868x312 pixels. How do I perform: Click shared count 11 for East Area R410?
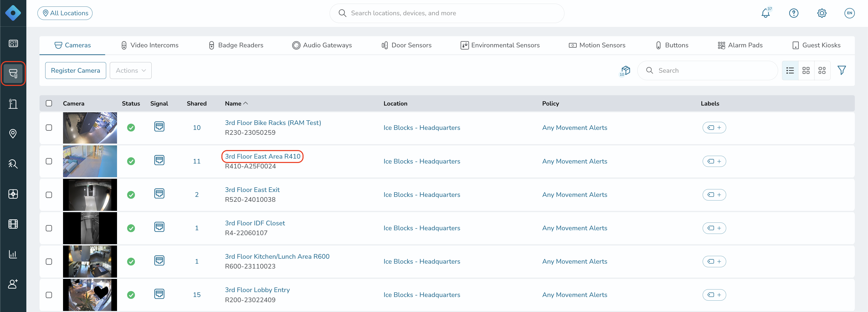coord(197,162)
